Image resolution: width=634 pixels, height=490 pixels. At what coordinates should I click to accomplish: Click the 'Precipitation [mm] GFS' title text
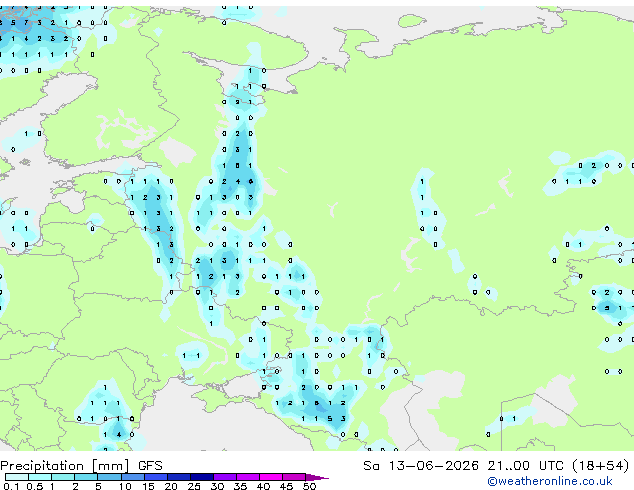point(81,466)
